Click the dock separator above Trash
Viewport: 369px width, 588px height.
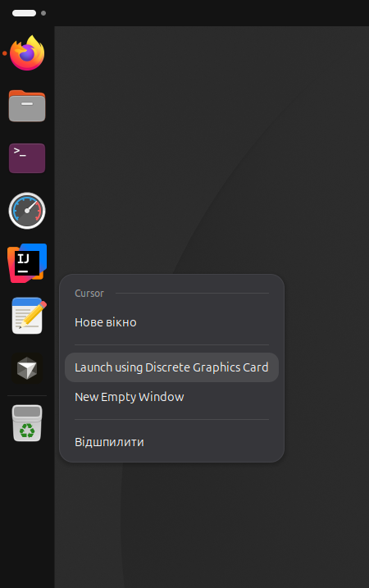[27, 395]
